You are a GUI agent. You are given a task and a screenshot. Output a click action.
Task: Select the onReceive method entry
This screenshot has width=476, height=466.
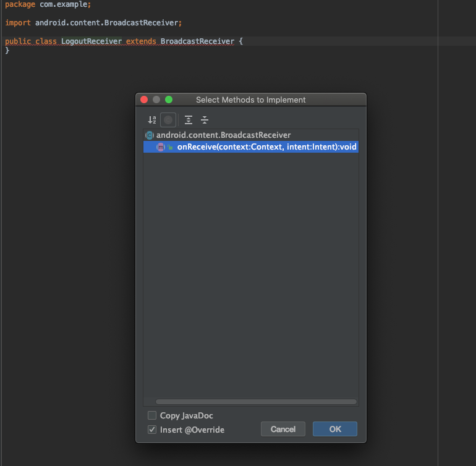251,147
